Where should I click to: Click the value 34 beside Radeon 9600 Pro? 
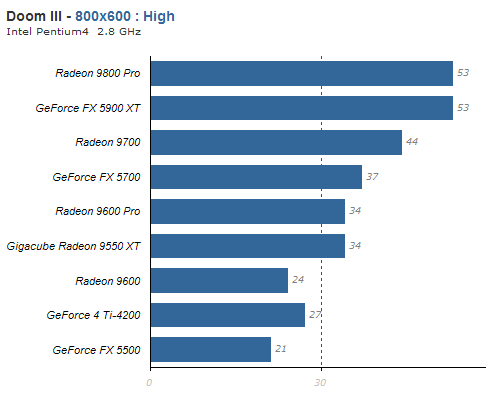coord(355,211)
